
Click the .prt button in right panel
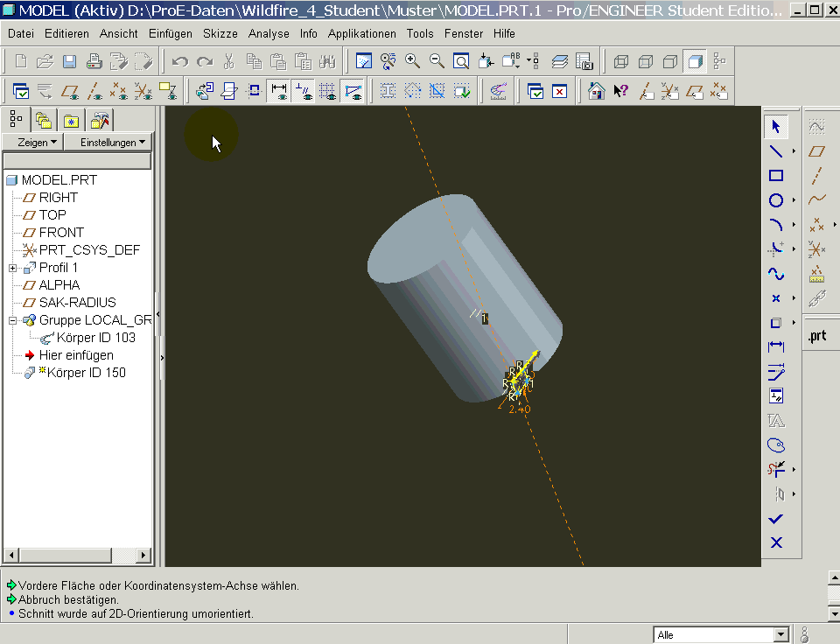(817, 336)
